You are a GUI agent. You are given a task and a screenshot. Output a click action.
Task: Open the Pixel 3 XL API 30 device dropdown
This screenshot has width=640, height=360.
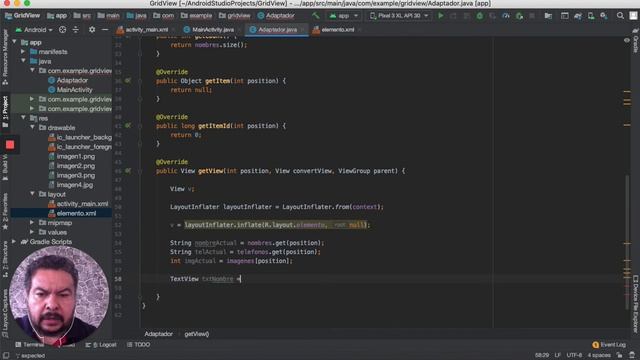[399, 16]
